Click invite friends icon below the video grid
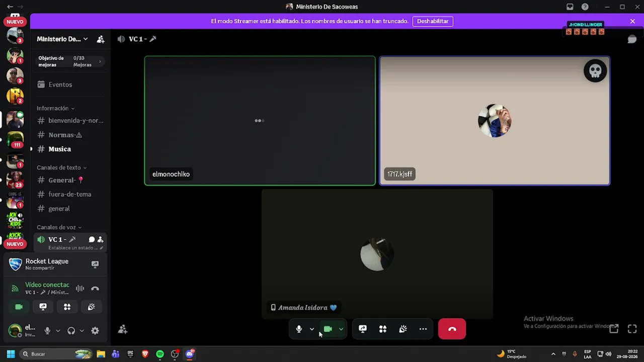 (122, 329)
